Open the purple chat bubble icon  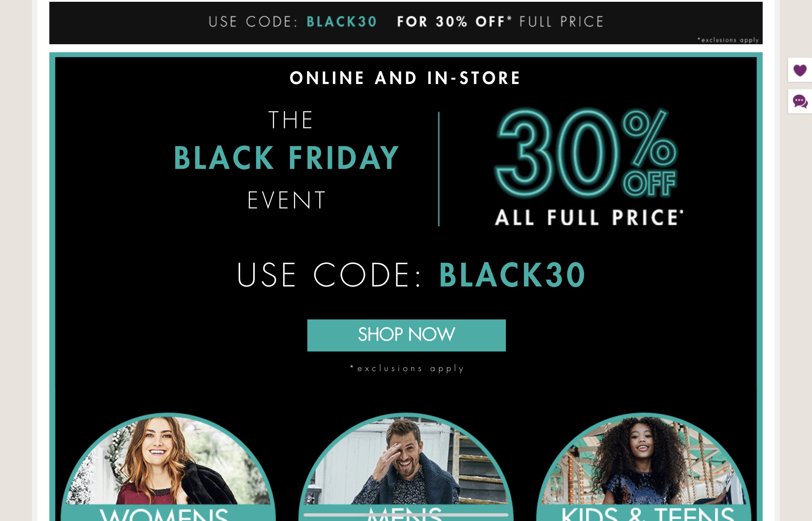(800, 101)
